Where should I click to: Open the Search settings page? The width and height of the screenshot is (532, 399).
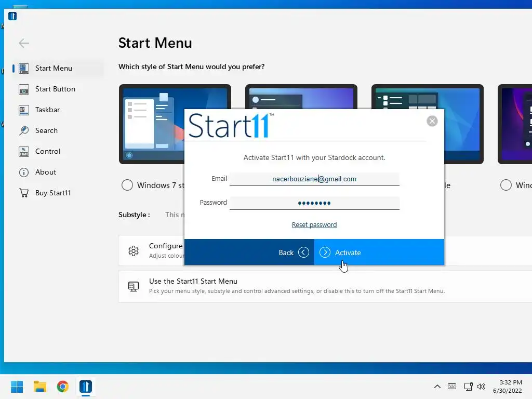58,130
